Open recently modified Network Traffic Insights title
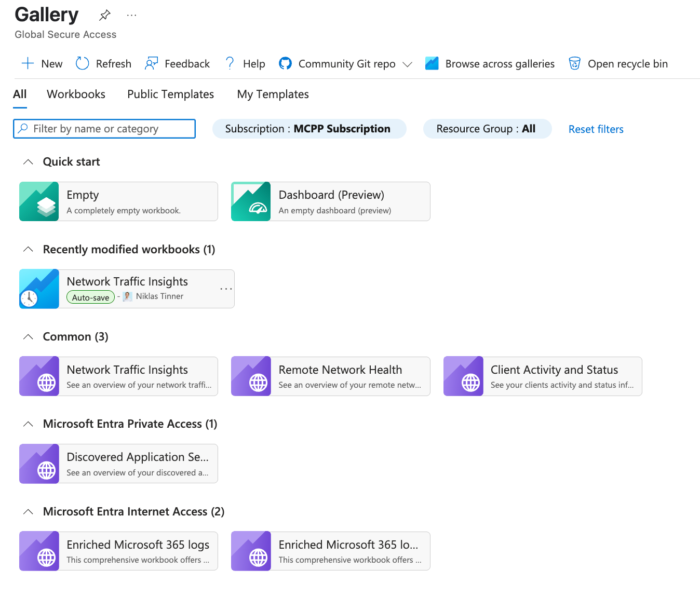The image size is (700, 598). 127,281
